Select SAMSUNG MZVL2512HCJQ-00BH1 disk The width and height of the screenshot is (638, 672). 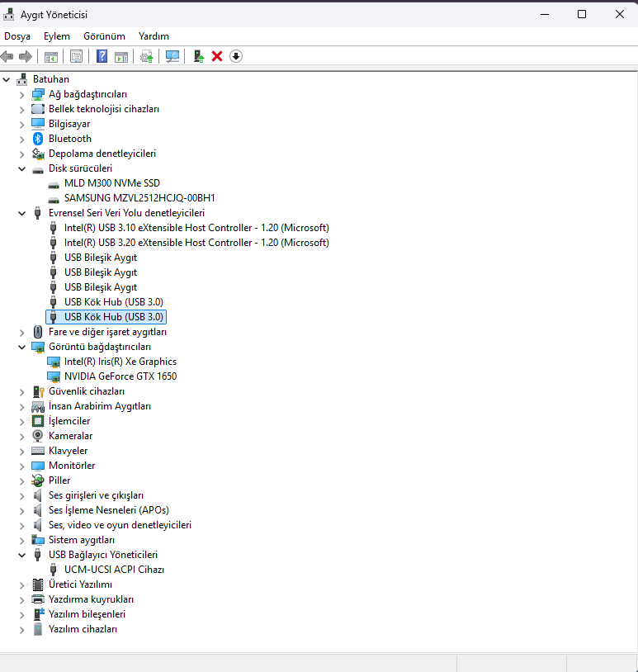point(139,198)
